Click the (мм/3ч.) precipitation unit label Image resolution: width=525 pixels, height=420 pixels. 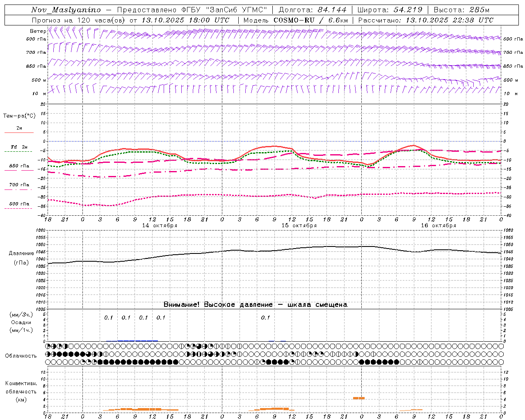tap(21, 315)
